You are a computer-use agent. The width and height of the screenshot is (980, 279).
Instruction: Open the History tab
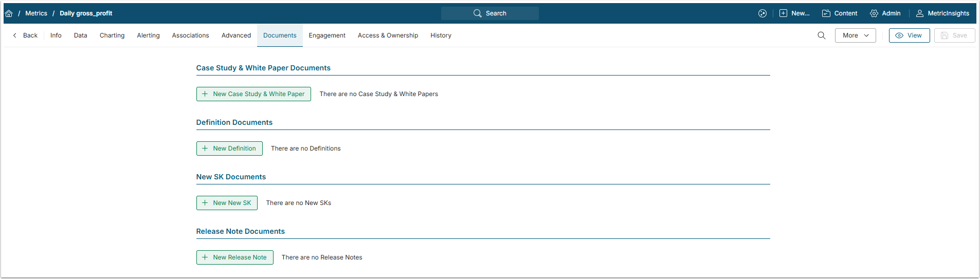pyautogui.click(x=441, y=35)
